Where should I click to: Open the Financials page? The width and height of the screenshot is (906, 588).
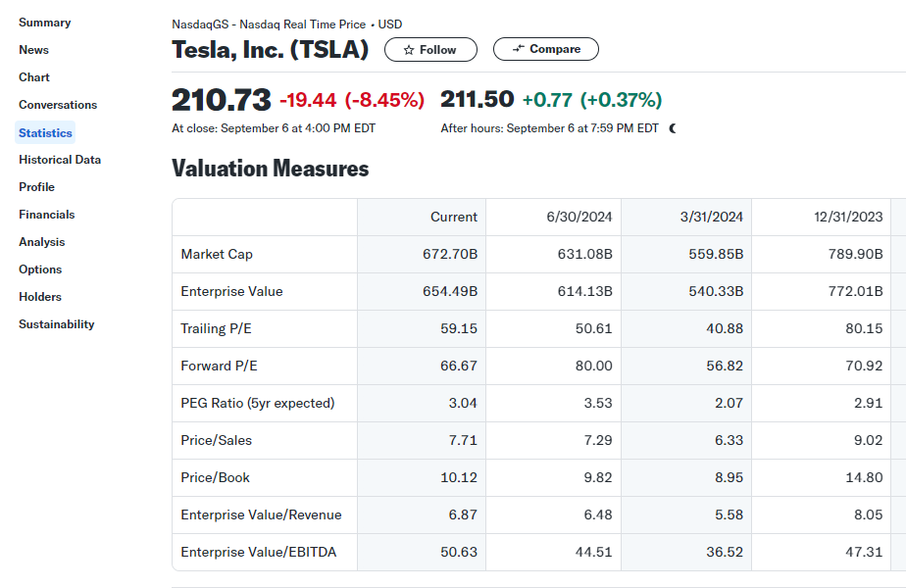[45, 214]
